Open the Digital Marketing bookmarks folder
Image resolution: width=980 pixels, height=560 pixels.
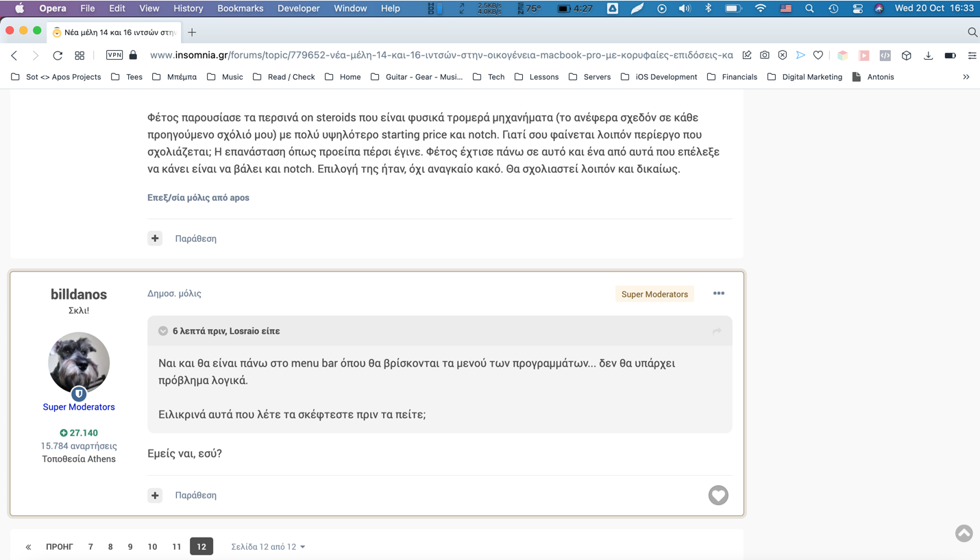pos(805,77)
